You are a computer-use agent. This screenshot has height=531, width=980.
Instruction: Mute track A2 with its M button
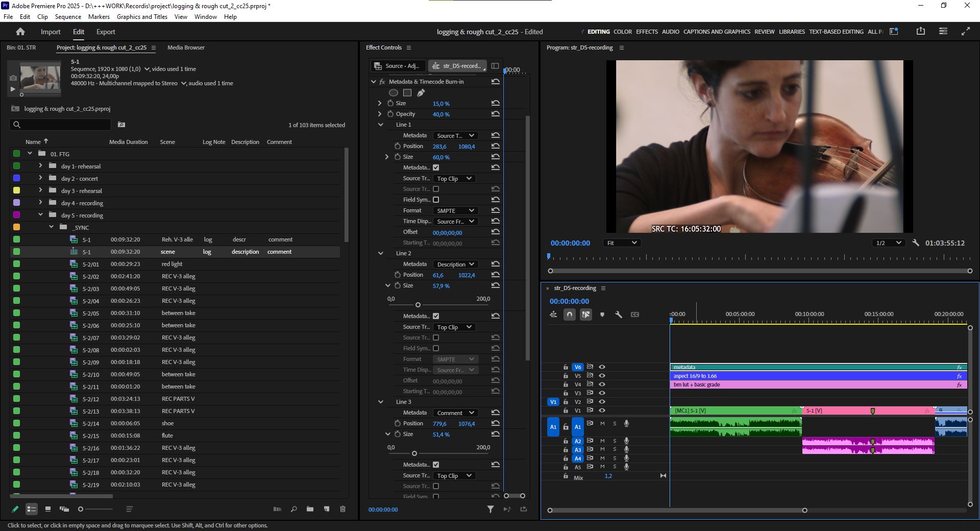602,441
